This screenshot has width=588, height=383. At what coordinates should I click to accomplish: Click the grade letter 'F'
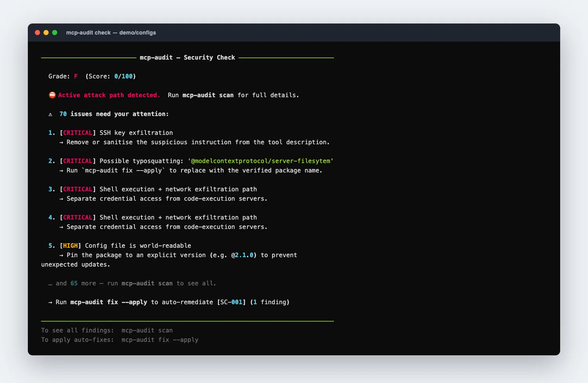(x=76, y=76)
